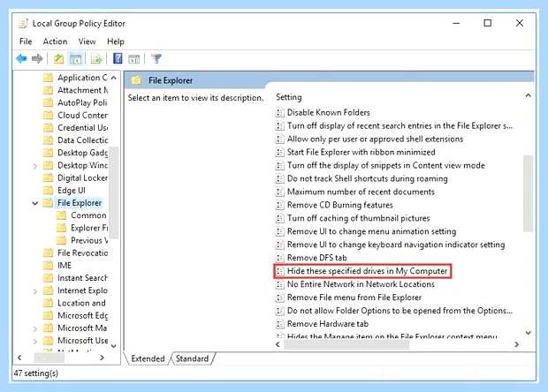
Task: Select the Microsoft Edg tree folder
Action: [83, 315]
